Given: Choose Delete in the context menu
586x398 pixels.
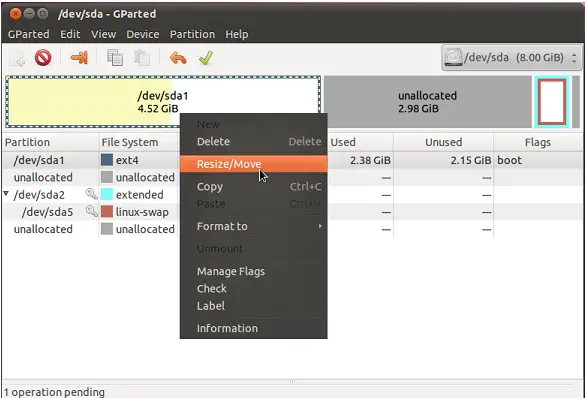Looking at the screenshot, I should click(253, 141).
